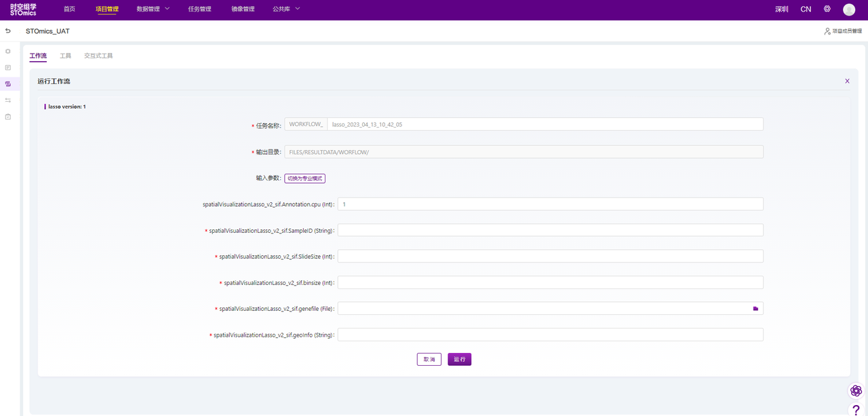Click the SampleID input field
This screenshot has width=868, height=416.
(x=550, y=231)
